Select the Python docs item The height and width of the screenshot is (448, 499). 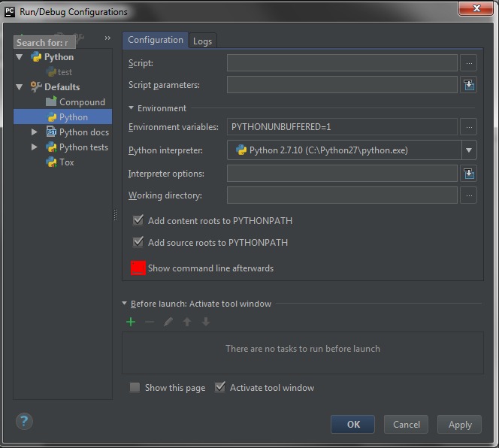[x=62, y=132]
